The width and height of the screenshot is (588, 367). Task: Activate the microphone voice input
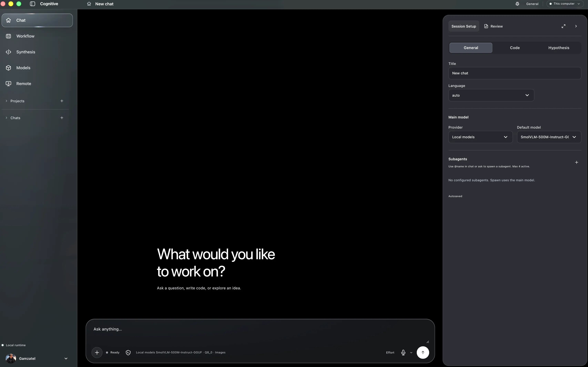pos(403,352)
